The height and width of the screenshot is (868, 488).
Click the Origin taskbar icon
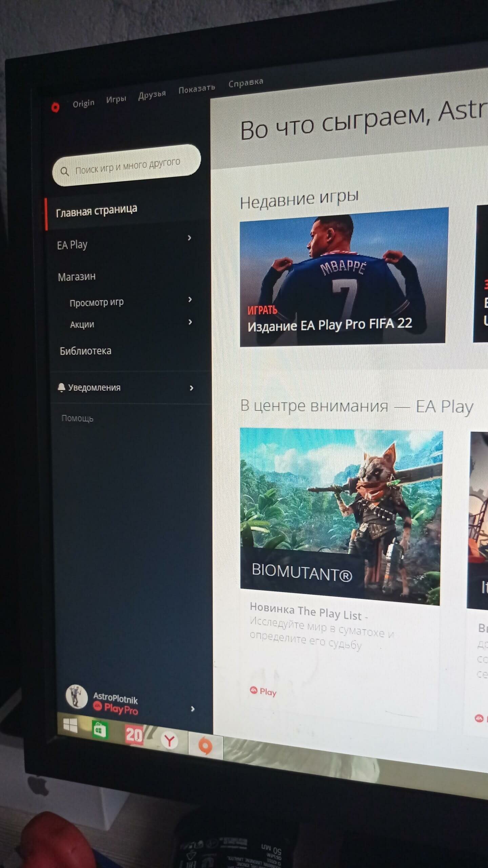coord(205,746)
